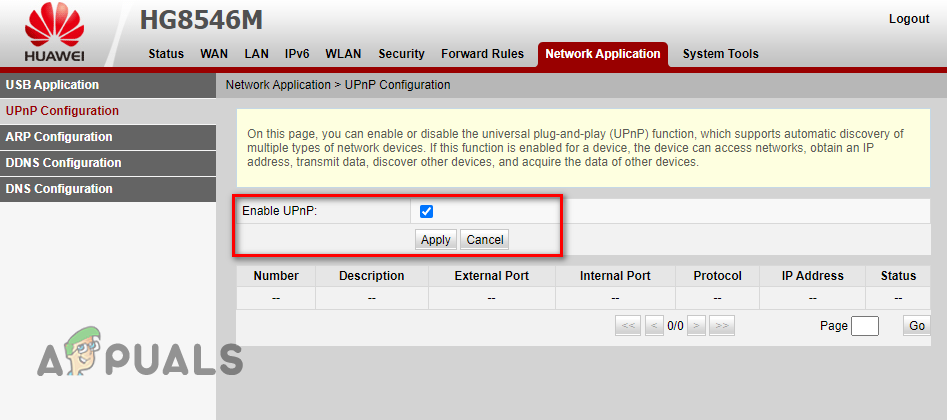The image size is (947, 420).
Task: Click the Protocol column header
Action: 717,276
